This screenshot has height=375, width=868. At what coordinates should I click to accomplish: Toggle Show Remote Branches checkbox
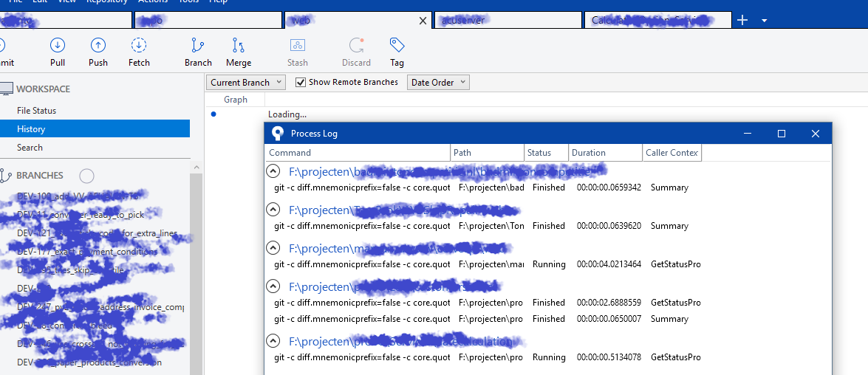[301, 83]
